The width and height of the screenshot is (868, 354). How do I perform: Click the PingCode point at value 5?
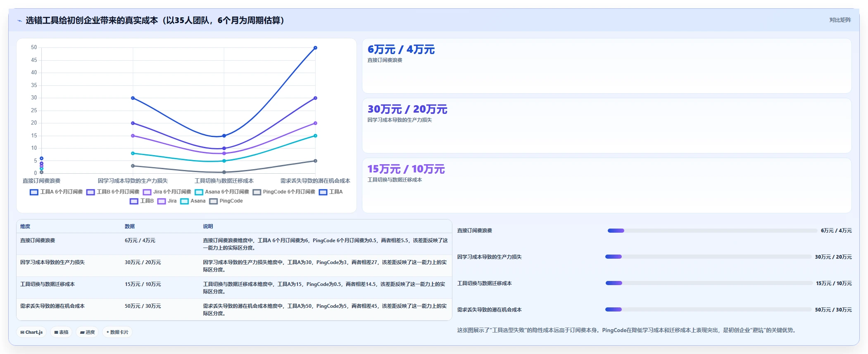[x=315, y=161]
